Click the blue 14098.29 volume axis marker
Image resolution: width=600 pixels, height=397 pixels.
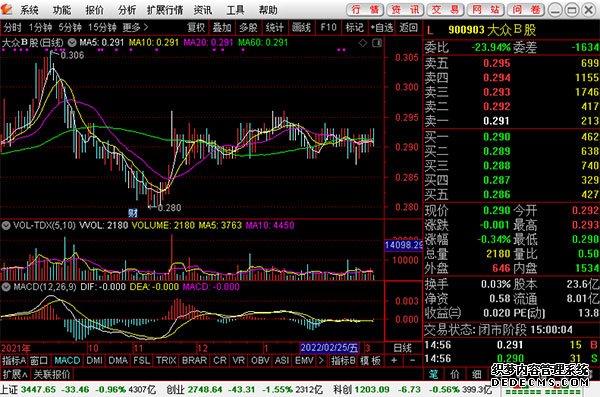point(403,245)
